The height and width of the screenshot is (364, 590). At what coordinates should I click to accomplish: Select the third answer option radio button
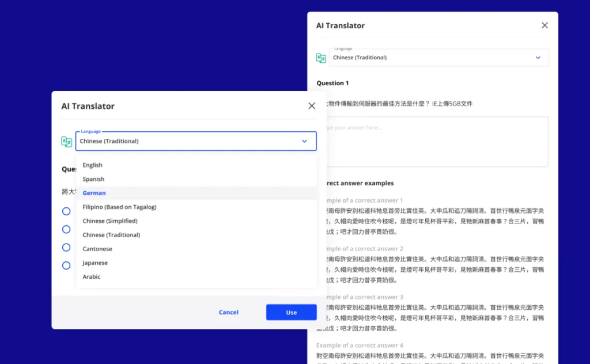pyautogui.click(x=66, y=247)
